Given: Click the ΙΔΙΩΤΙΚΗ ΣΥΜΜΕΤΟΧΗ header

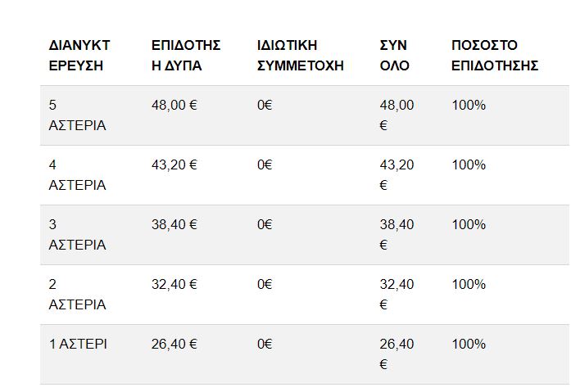Looking at the screenshot, I should (x=300, y=56).
